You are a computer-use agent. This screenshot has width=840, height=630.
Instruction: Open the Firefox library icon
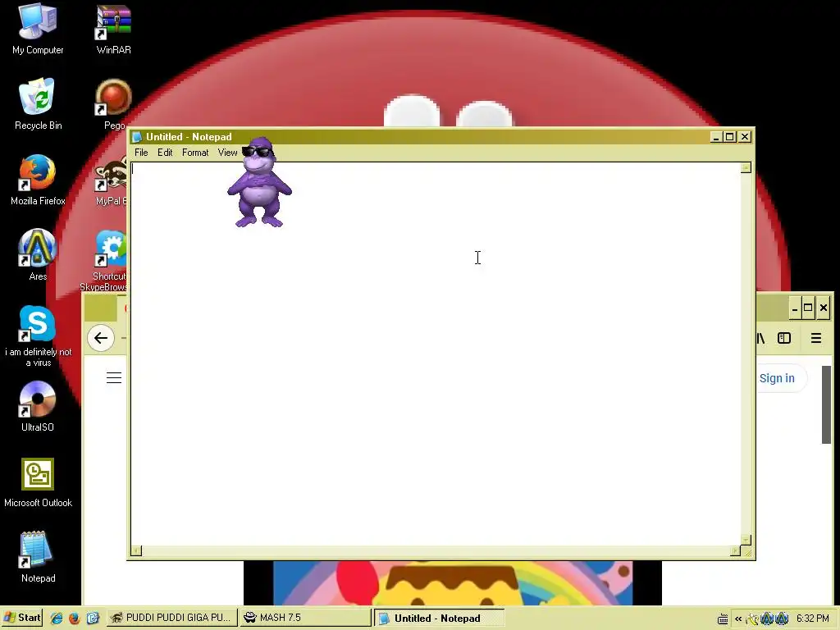point(760,338)
